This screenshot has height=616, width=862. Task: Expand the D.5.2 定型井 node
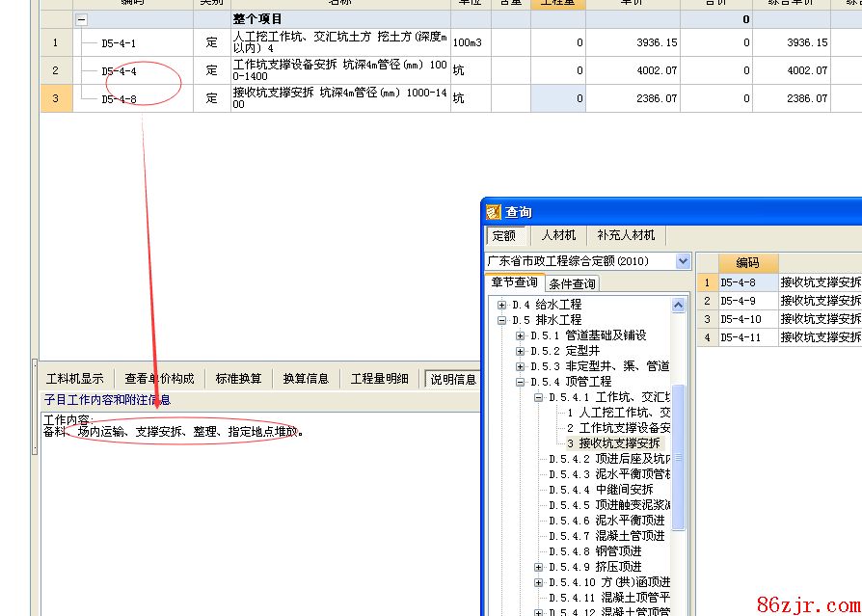point(521,351)
